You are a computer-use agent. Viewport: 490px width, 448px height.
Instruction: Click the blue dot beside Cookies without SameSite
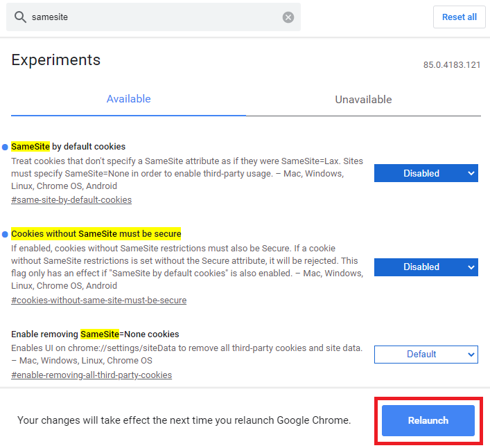coord(5,234)
